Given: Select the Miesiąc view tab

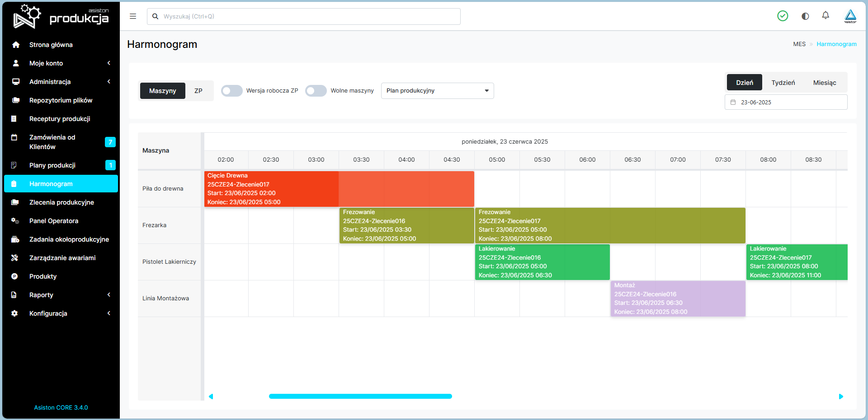Looking at the screenshot, I should (x=825, y=83).
